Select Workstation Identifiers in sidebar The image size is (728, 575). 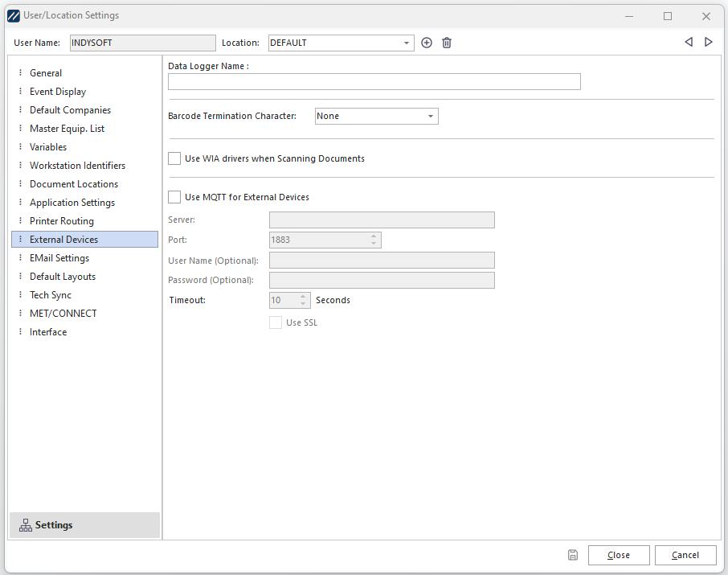point(84,166)
